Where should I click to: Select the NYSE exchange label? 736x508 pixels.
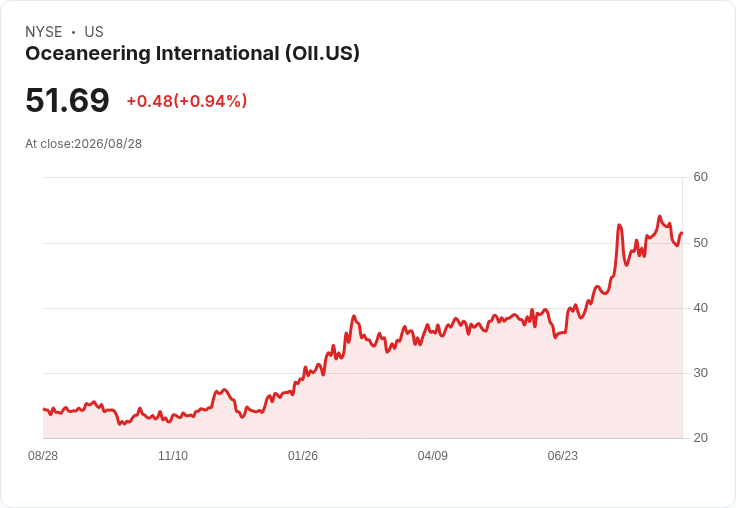pos(44,32)
